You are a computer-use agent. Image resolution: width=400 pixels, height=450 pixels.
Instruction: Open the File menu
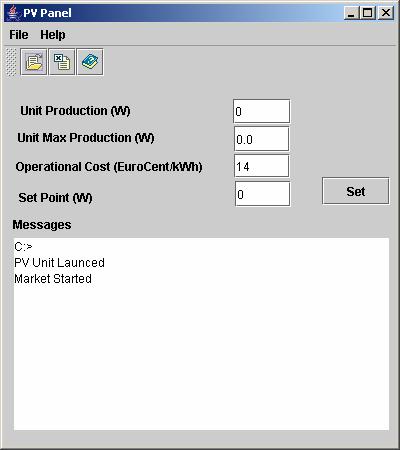[x=19, y=35]
